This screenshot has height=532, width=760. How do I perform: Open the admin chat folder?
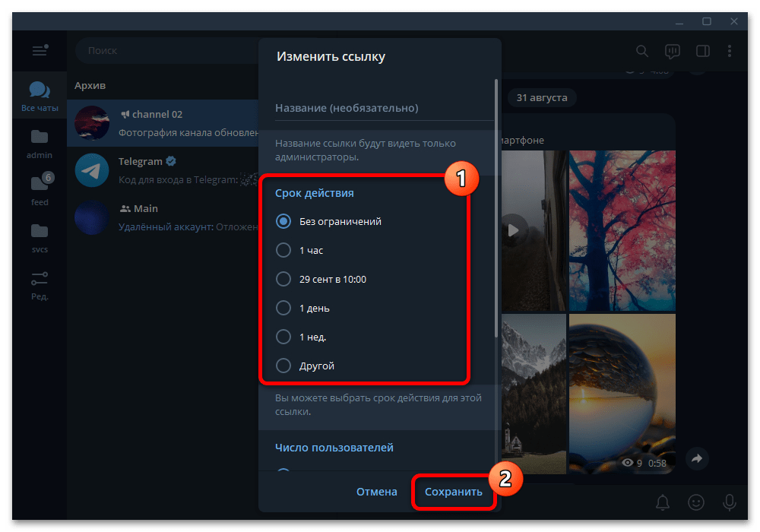pos(40,144)
